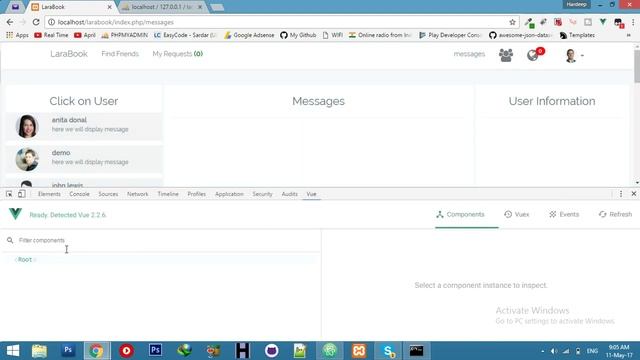Open the command prompt window in the taskbar
The image size is (640, 360).
pos(416,351)
